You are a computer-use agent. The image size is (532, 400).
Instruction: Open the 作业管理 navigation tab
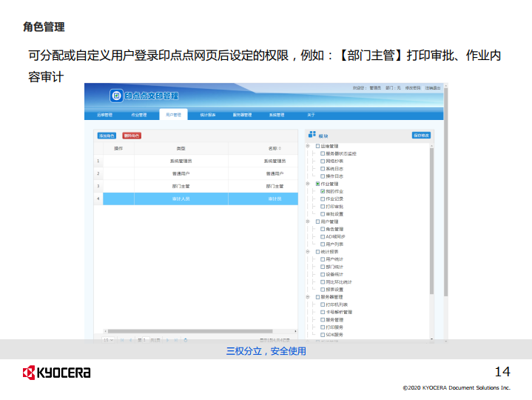tap(139, 115)
